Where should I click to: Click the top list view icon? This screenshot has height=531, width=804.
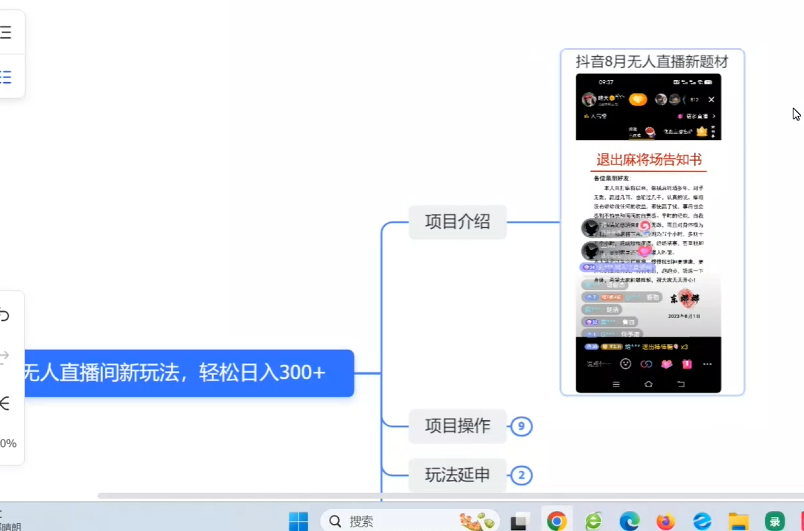click(6, 33)
